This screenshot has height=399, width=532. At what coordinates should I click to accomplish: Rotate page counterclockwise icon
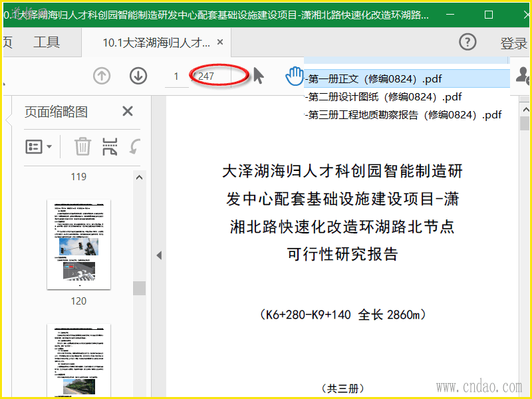point(135,146)
